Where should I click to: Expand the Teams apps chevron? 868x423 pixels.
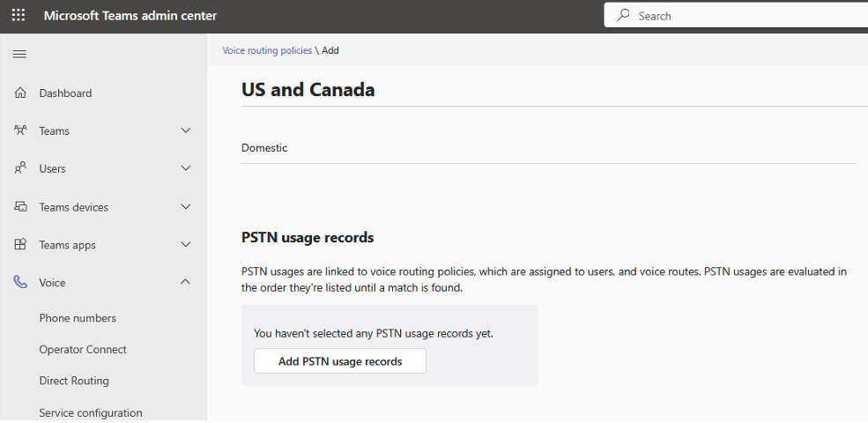(185, 244)
